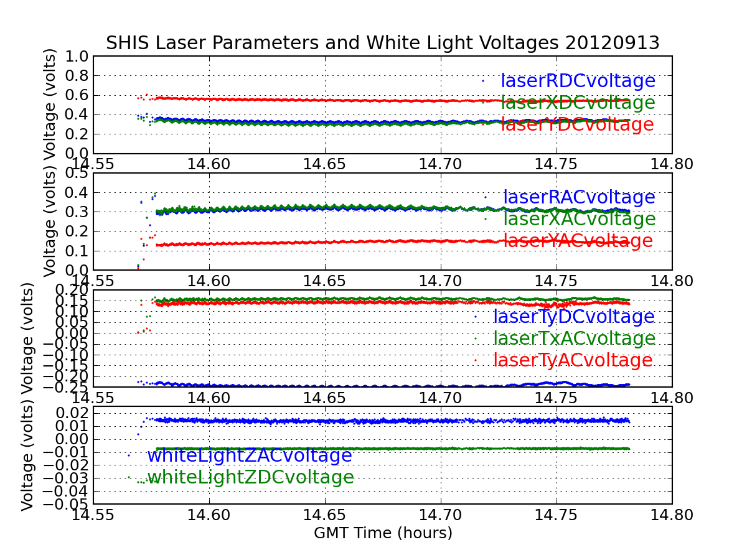The height and width of the screenshot is (560, 747).
Task: Select the laserTyDCvoltage legend entry
Action: (573, 317)
